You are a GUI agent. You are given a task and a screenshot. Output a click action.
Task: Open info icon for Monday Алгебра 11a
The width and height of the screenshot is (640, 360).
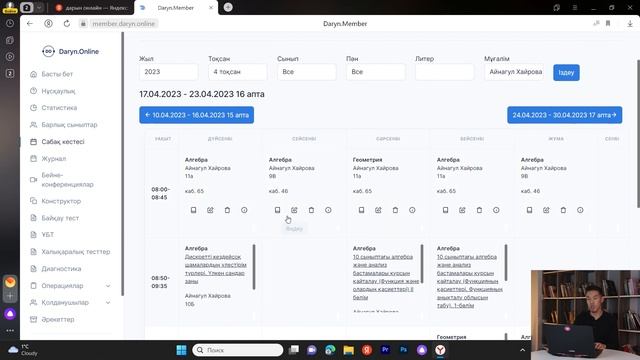[244, 210]
